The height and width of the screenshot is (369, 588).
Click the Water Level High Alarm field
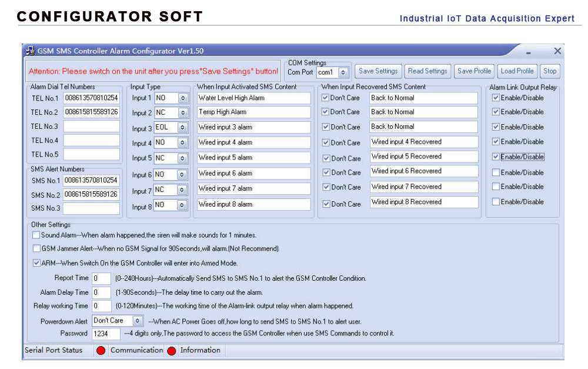(x=254, y=98)
